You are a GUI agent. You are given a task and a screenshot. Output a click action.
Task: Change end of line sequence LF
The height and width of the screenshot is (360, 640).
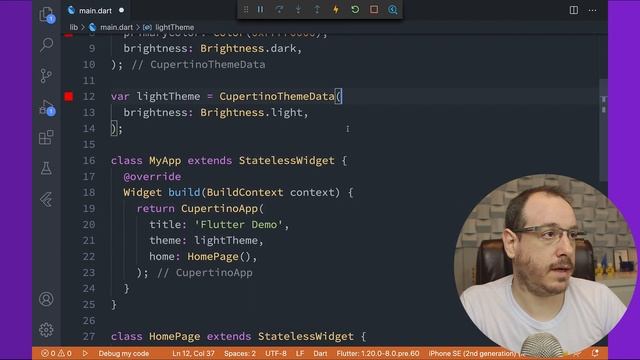(300, 353)
